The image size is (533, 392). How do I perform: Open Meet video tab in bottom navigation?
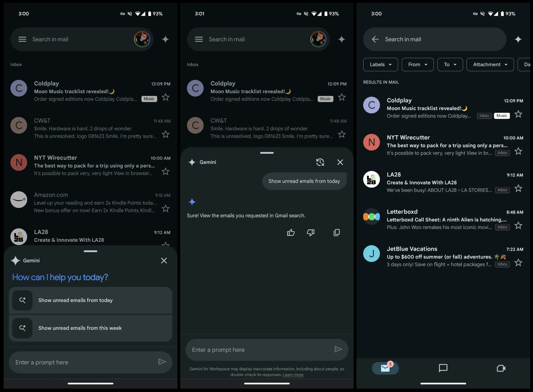tap(501, 368)
